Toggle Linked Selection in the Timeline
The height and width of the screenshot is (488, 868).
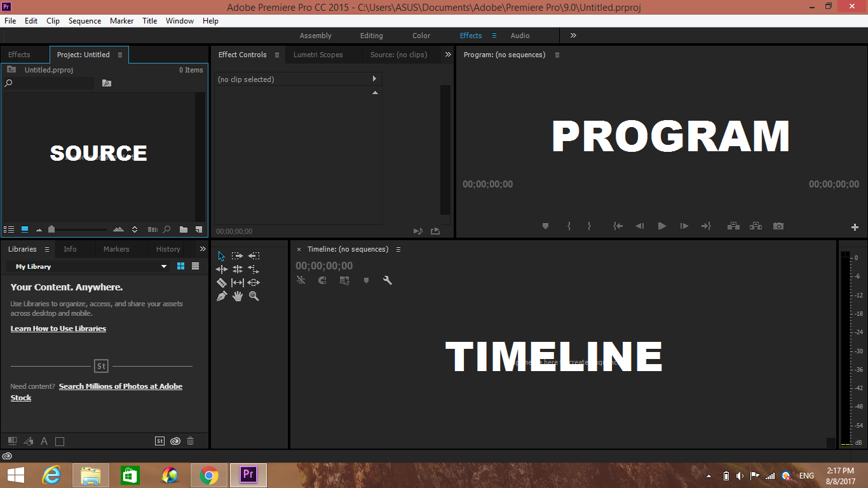301,280
